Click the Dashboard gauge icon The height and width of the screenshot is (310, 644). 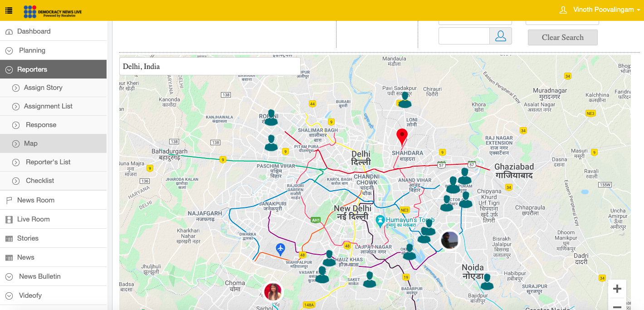click(9, 32)
